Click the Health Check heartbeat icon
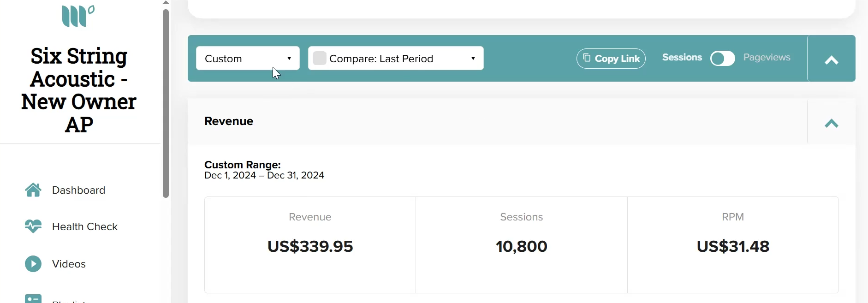The width and height of the screenshot is (868, 303). (x=33, y=226)
